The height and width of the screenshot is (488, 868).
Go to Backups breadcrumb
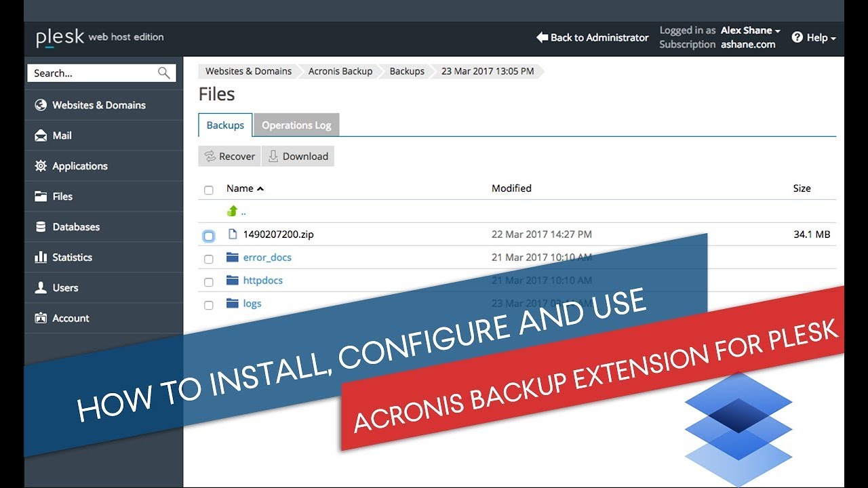[407, 71]
